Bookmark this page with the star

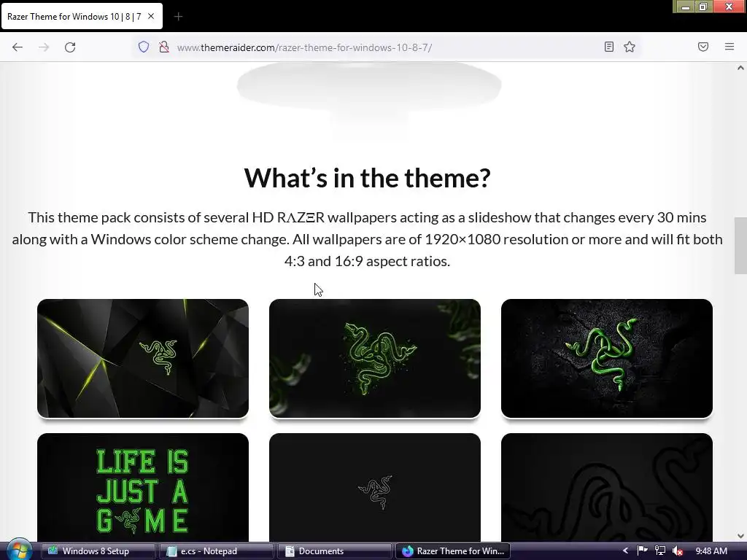(630, 47)
